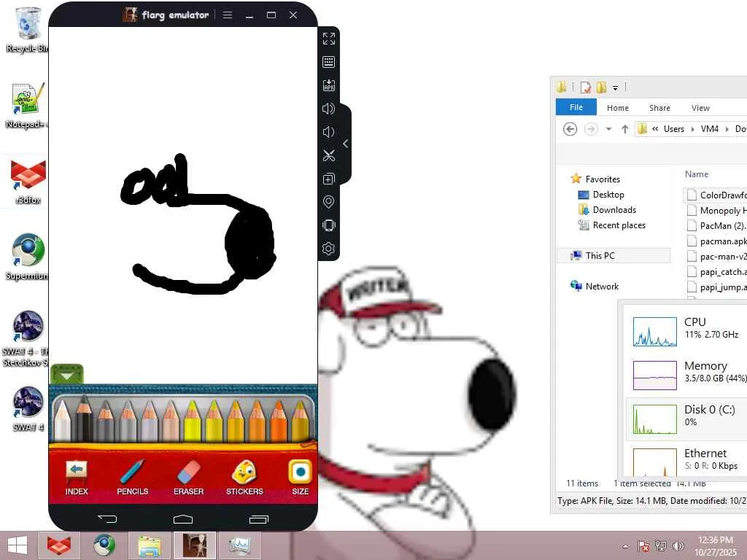This screenshot has width=747, height=560.
Task: Open Task Manager from the taskbar
Action: pos(240,545)
